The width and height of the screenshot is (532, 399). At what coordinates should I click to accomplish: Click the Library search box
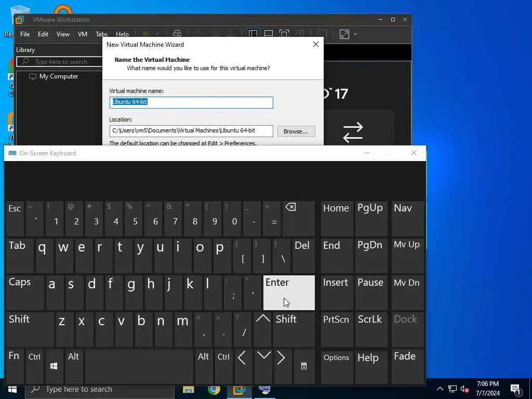[x=59, y=62]
